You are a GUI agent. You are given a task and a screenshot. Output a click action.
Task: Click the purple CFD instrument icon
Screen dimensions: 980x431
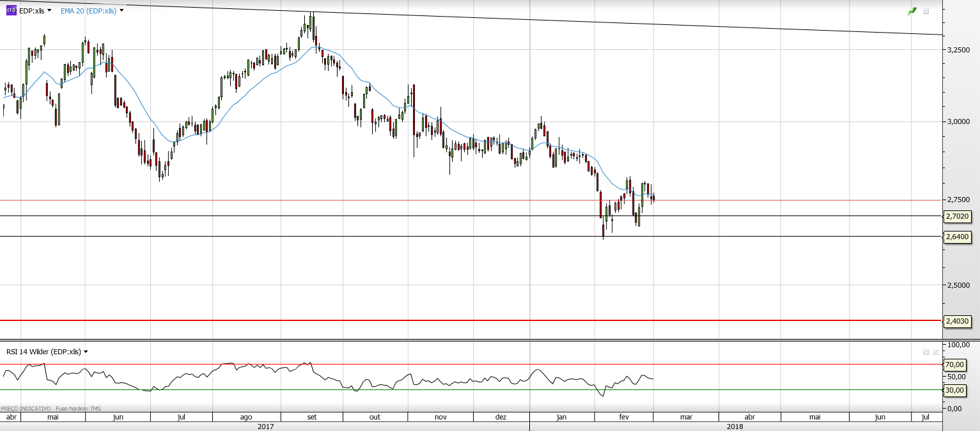(11, 10)
